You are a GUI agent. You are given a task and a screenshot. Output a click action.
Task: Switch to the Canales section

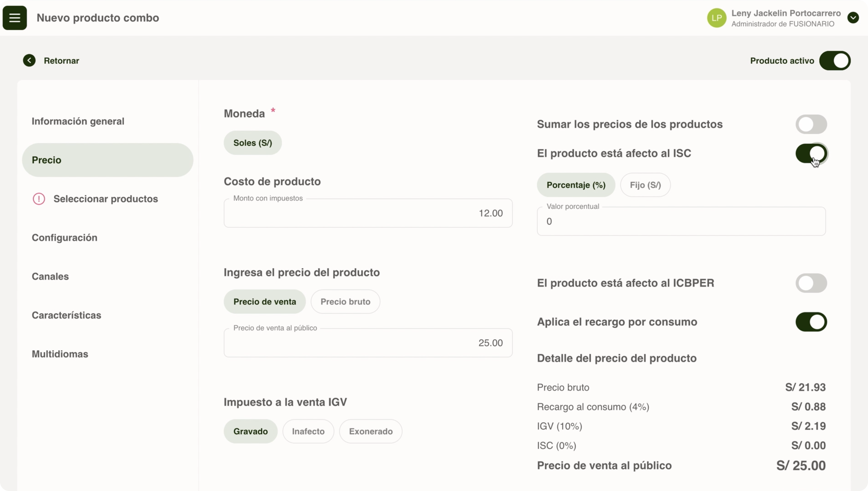(x=50, y=276)
